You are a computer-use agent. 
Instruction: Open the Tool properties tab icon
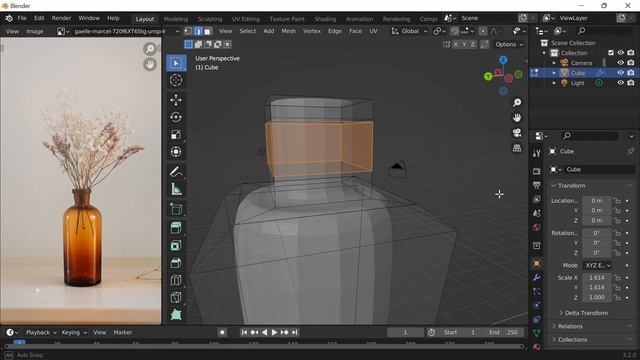(x=536, y=153)
